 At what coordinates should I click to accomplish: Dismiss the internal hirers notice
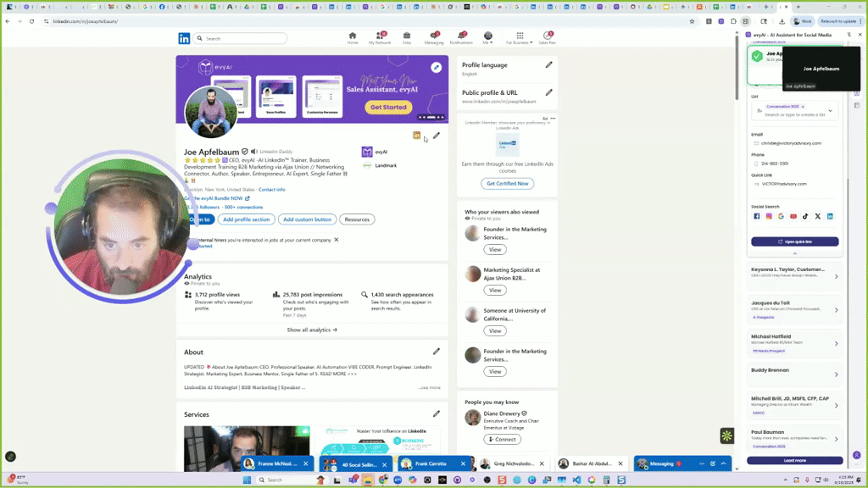[336, 240]
